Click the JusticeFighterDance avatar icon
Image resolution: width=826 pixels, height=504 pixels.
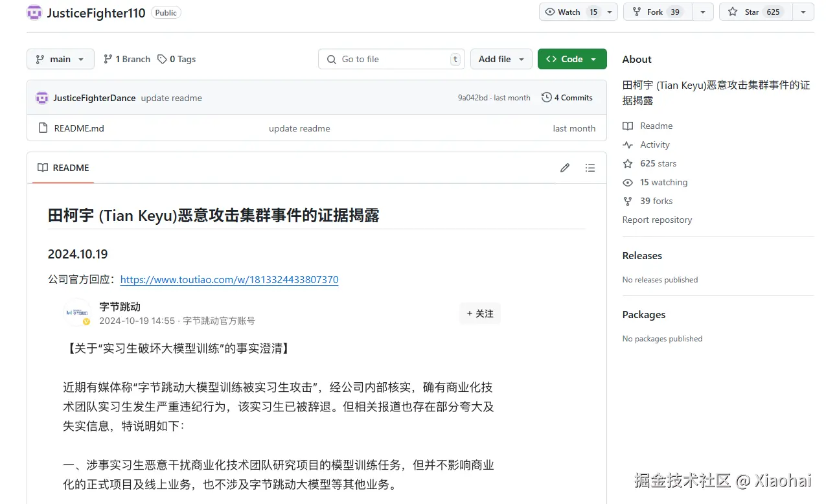pos(41,98)
